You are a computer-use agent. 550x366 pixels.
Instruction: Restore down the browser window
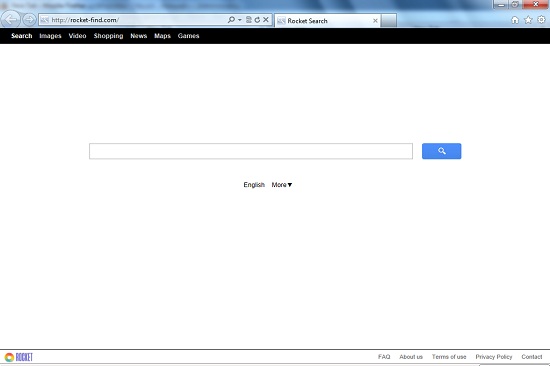point(515,4)
